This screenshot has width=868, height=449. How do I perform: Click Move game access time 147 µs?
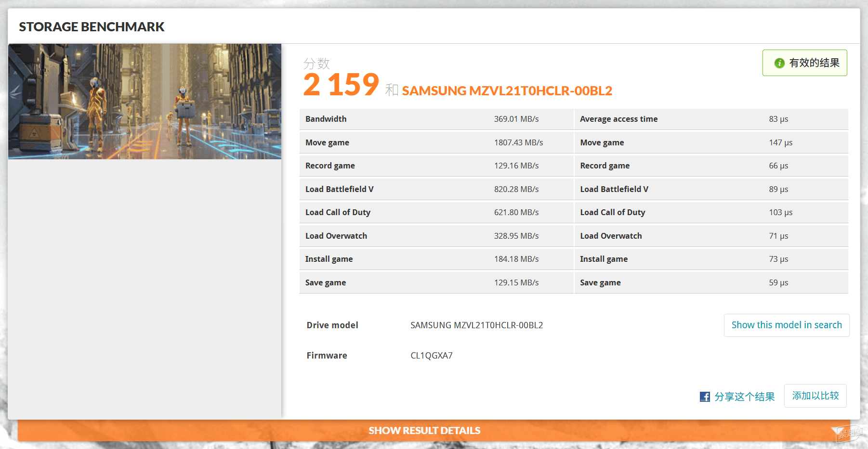click(780, 142)
